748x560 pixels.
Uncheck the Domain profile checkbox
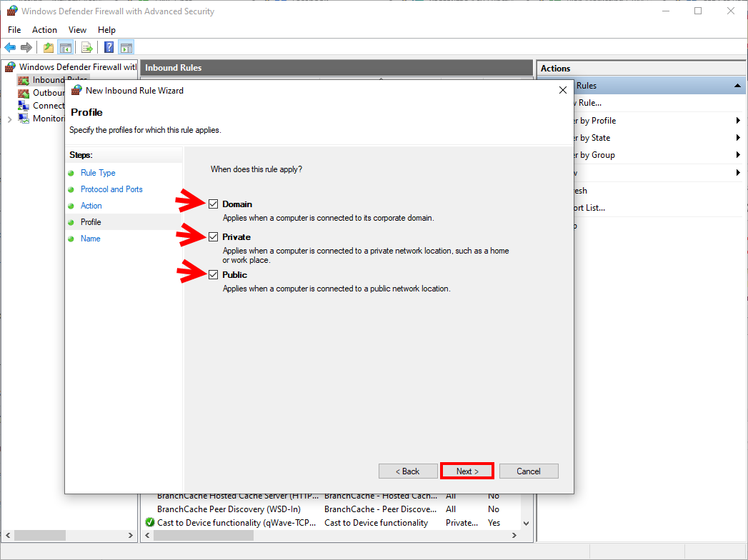213,204
